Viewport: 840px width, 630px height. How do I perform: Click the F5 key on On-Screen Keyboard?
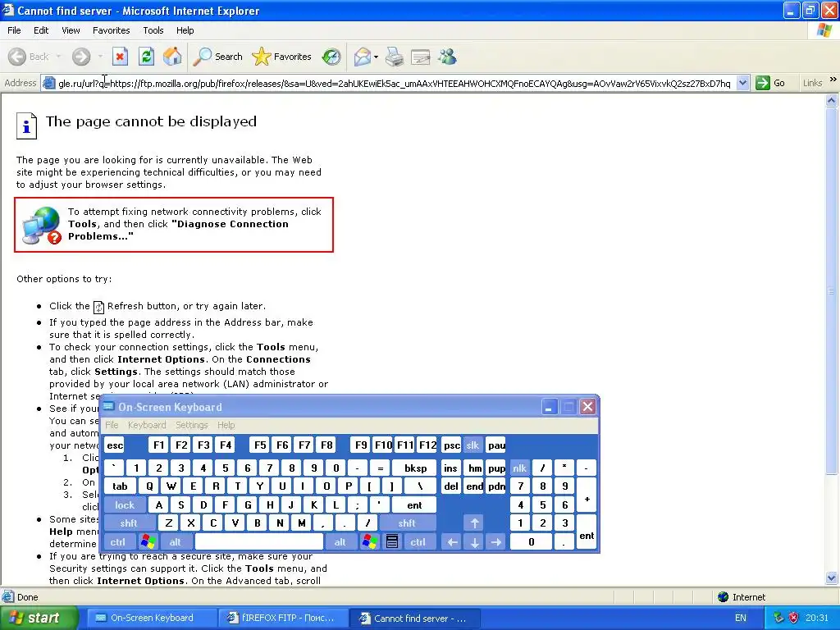[x=260, y=445]
